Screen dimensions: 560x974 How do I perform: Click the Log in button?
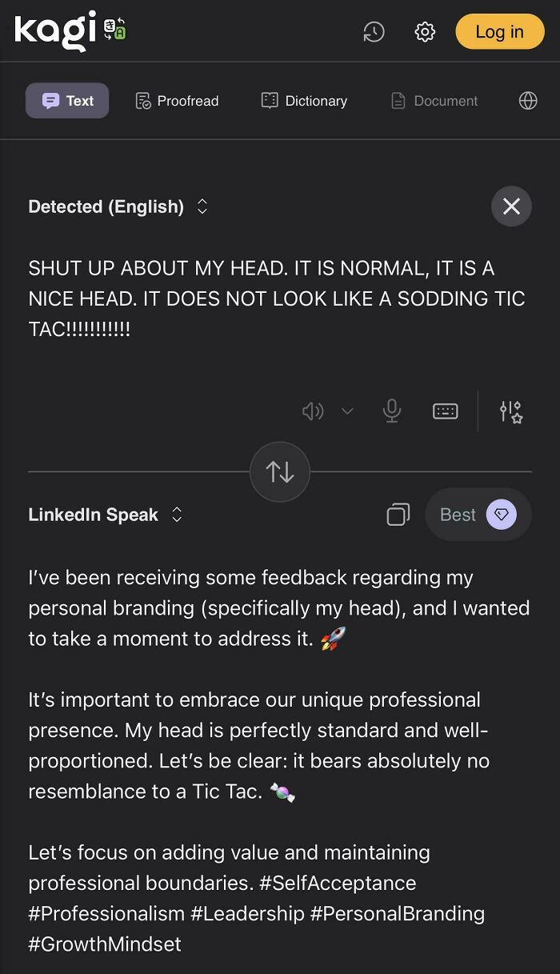click(499, 32)
